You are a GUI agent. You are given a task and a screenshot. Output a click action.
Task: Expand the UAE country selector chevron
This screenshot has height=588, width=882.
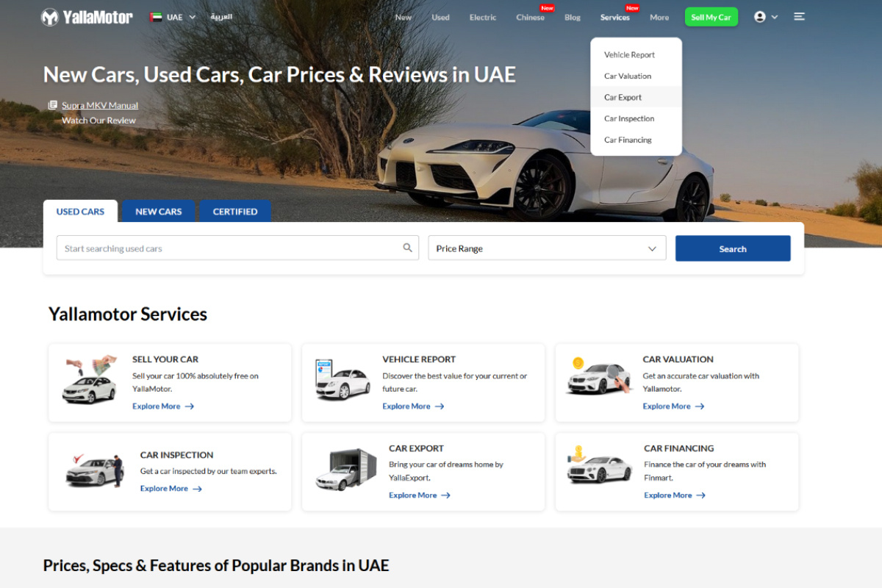[191, 16]
